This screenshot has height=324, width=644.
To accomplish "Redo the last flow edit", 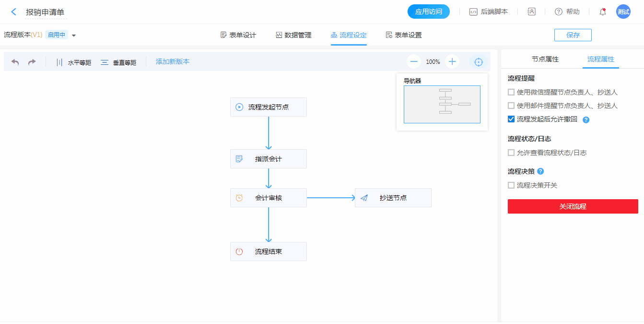I will tap(32, 62).
